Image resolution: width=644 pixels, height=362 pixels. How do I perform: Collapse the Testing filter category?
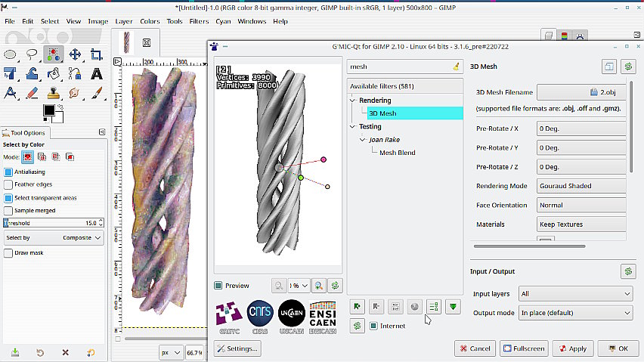(x=352, y=126)
